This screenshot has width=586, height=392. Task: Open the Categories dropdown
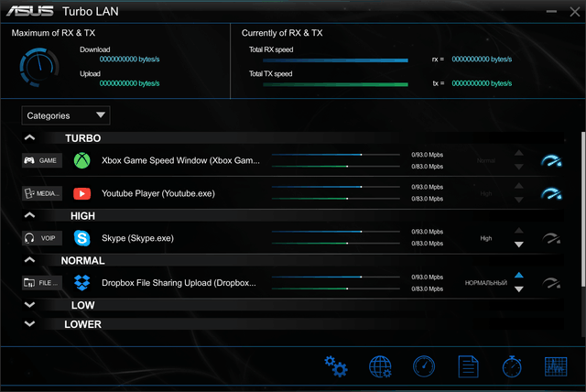(66, 115)
